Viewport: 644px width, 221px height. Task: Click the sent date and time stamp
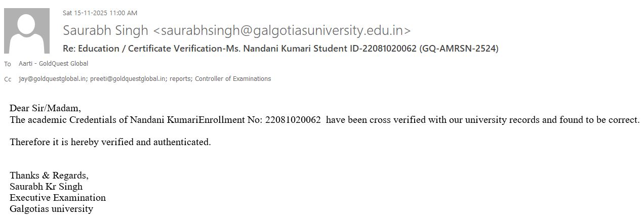100,13
